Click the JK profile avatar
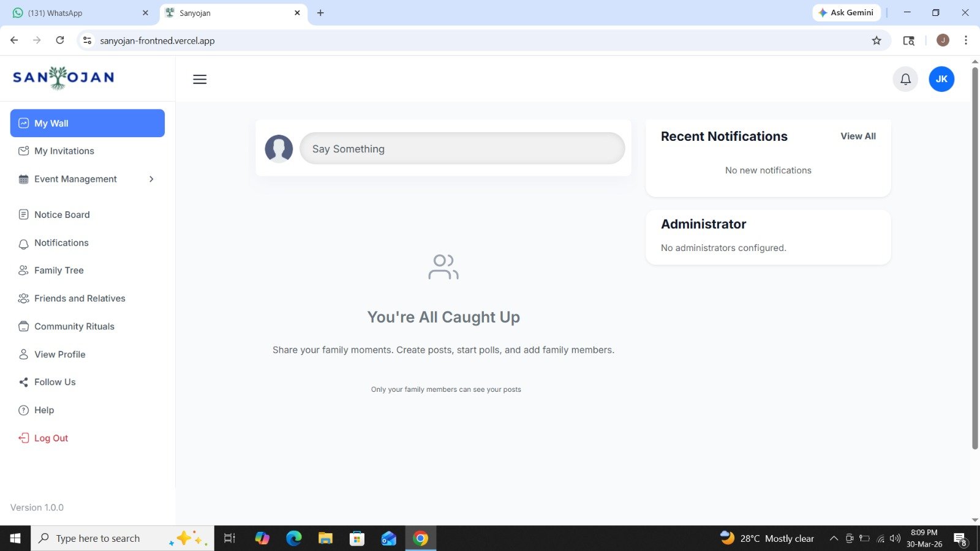This screenshot has width=980, height=551. [941, 79]
